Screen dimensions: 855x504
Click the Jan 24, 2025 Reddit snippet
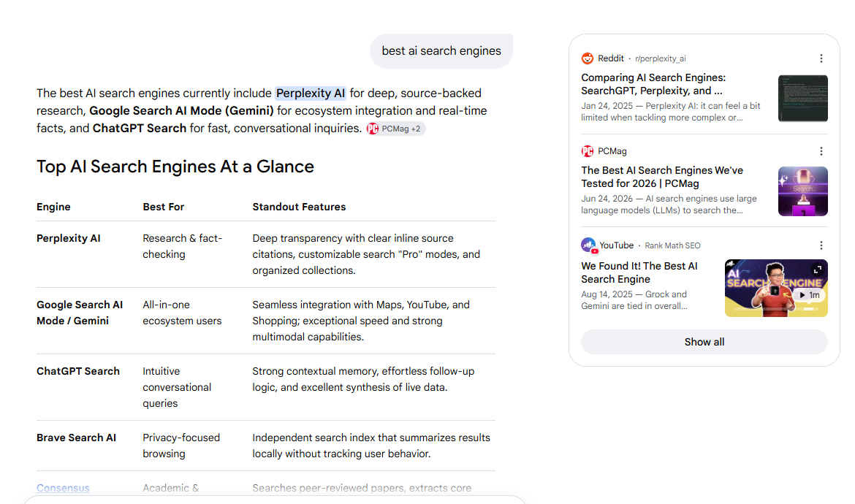tap(671, 112)
